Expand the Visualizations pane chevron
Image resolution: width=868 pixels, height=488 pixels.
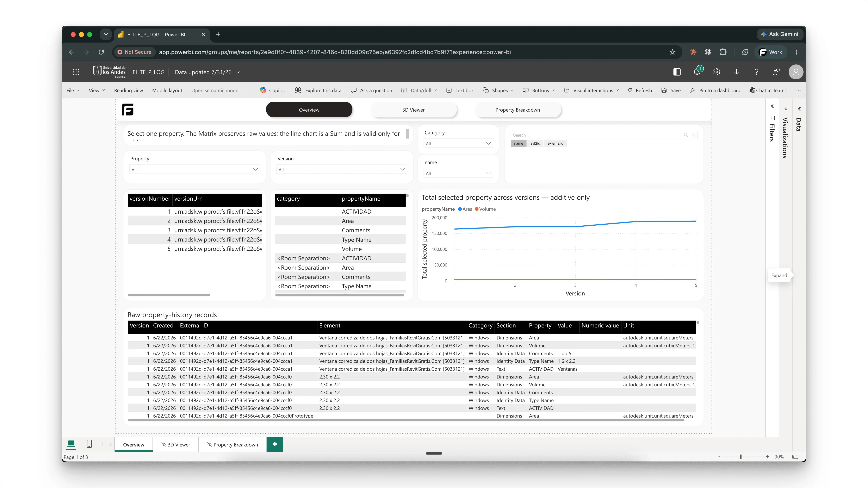click(x=786, y=109)
